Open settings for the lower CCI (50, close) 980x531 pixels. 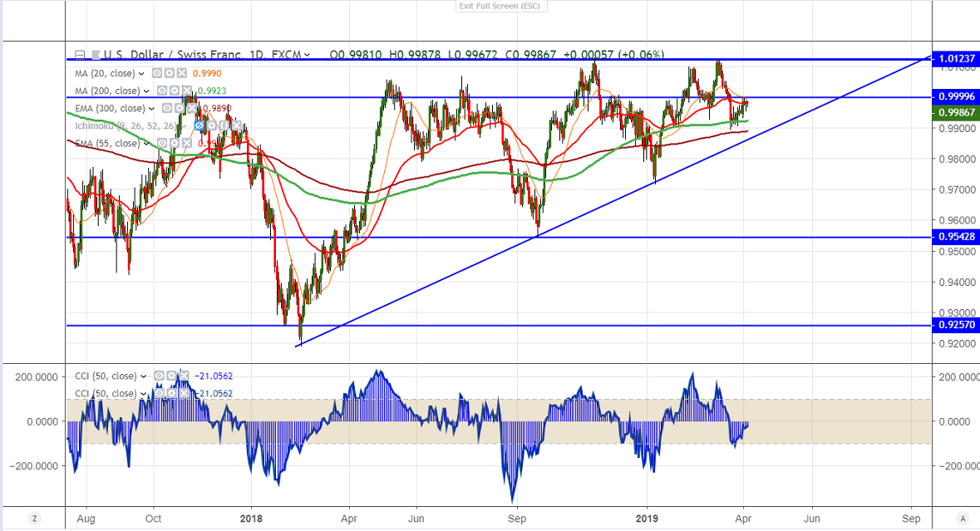tap(171, 394)
